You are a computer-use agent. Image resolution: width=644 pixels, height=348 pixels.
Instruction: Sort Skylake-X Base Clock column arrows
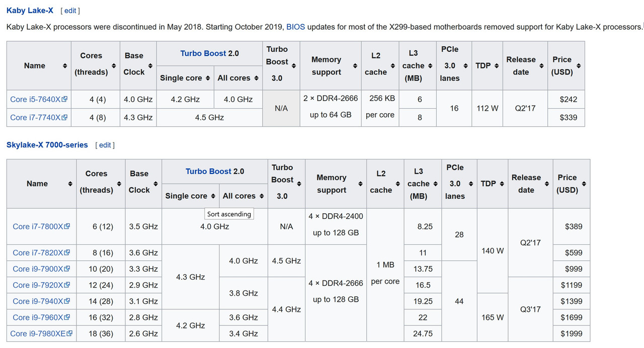[155, 184]
